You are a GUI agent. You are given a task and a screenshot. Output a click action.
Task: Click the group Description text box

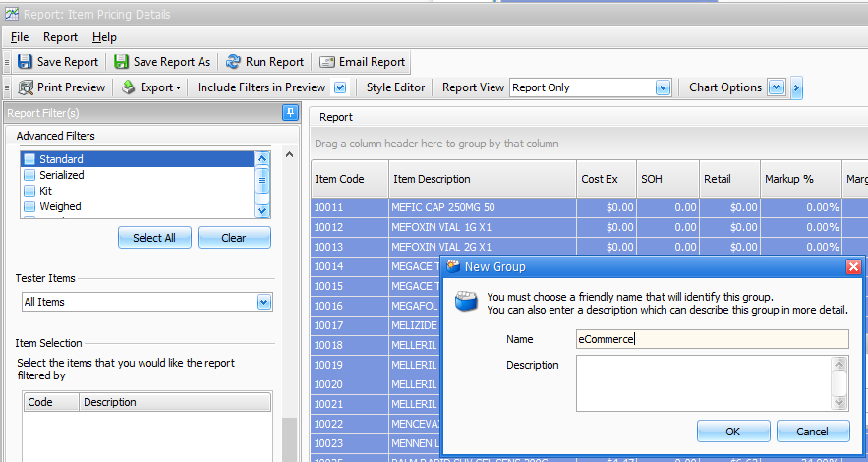click(703, 382)
